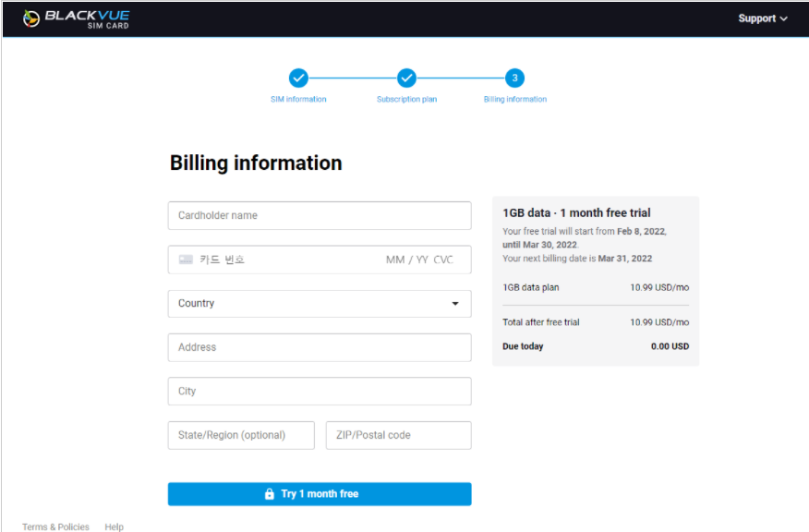Click the Subscription plan step checkmark
The height and width of the screenshot is (532, 809).
[406, 79]
